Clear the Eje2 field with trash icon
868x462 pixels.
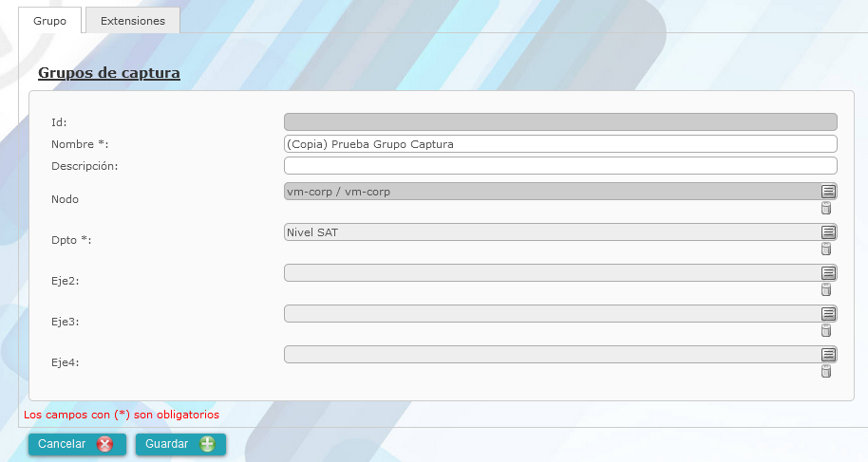[x=825, y=290]
